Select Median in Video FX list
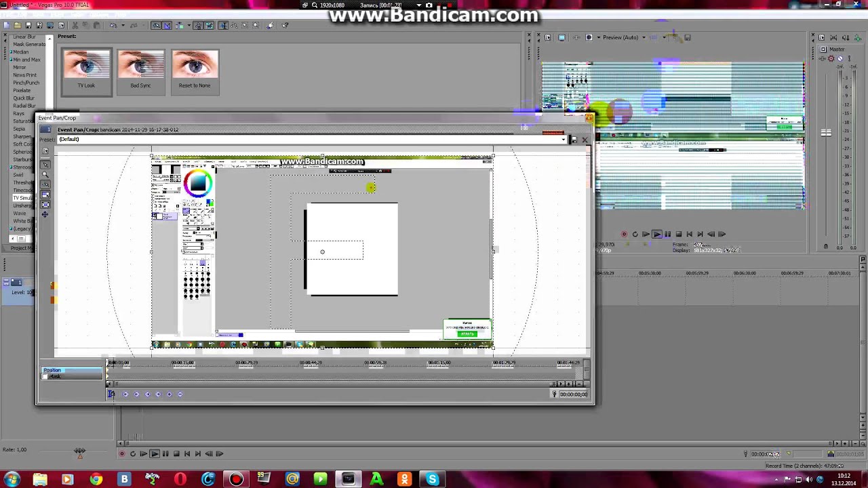 (21, 52)
